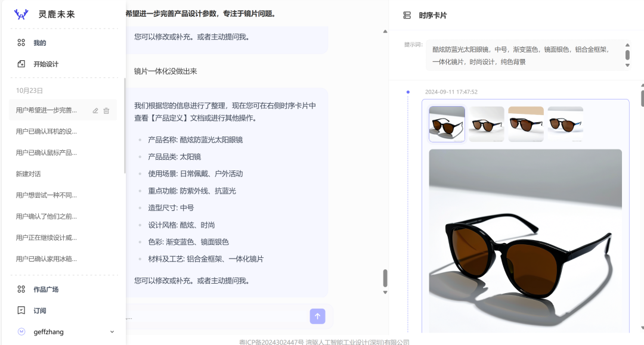Image resolution: width=644 pixels, height=345 pixels.
Task: Click the prompt box scroll-down arrow
Action: [628, 66]
